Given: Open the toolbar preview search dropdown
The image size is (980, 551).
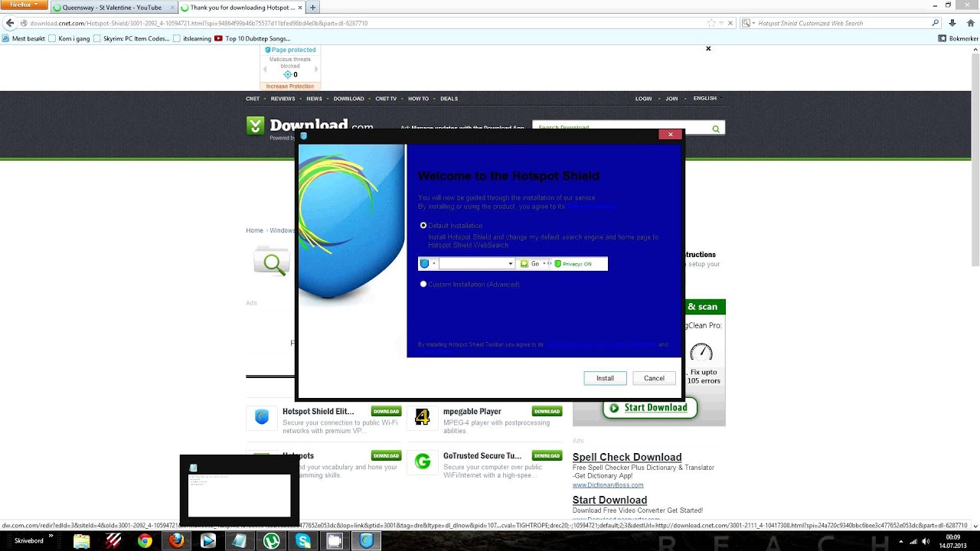Looking at the screenshot, I should tap(511, 264).
